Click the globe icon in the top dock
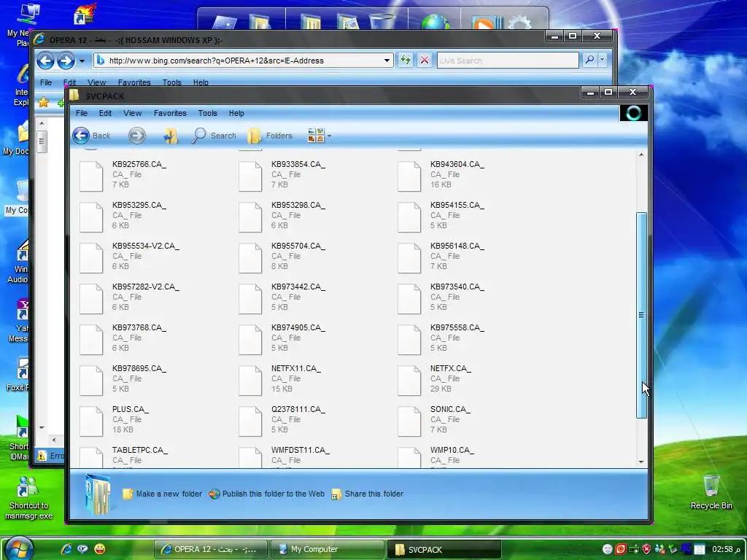The height and width of the screenshot is (560, 747). point(435,22)
